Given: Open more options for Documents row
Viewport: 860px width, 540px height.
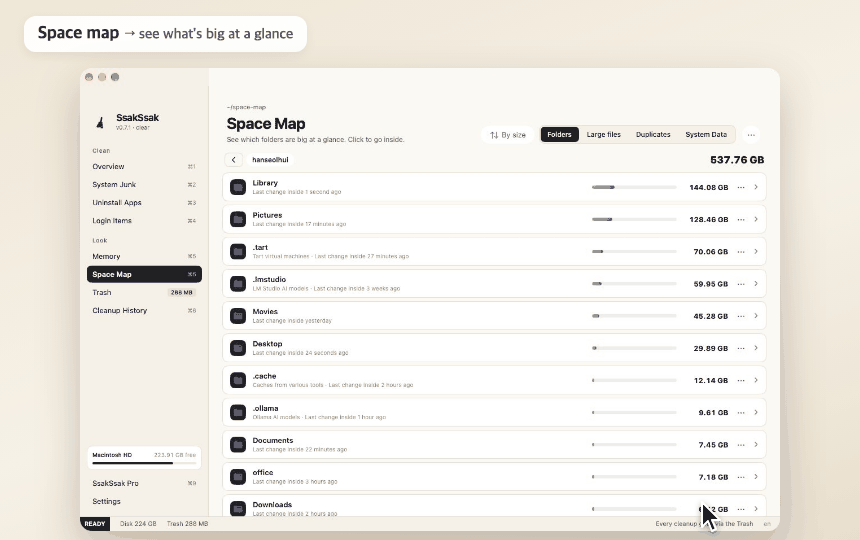Looking at the screenshot, I should [x=741, y=445].
